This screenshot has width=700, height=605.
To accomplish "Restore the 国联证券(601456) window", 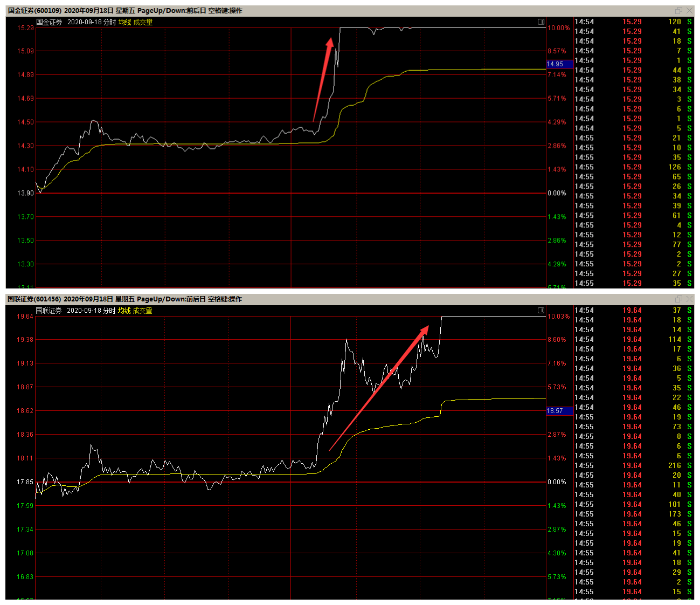I will (678, 299).
